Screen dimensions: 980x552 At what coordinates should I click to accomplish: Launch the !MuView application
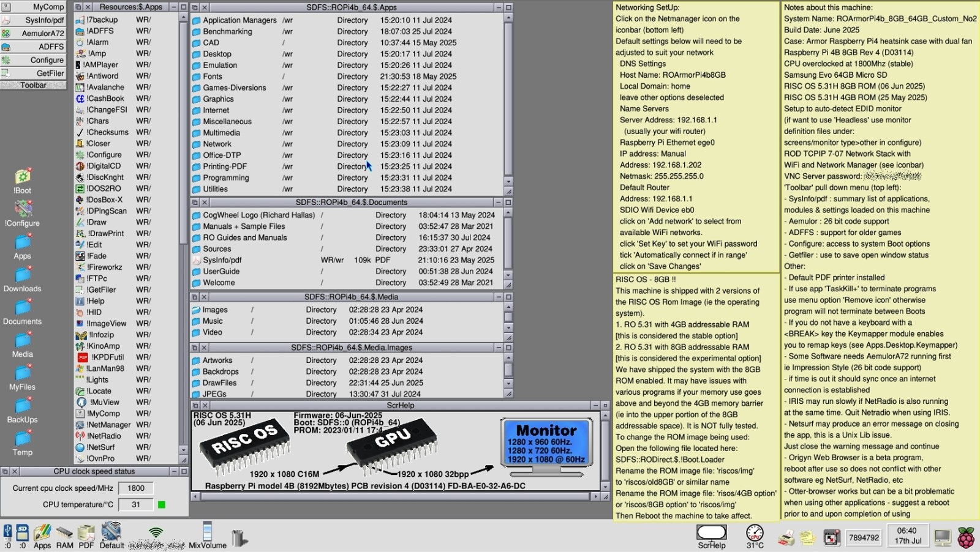tap(97, 402)
